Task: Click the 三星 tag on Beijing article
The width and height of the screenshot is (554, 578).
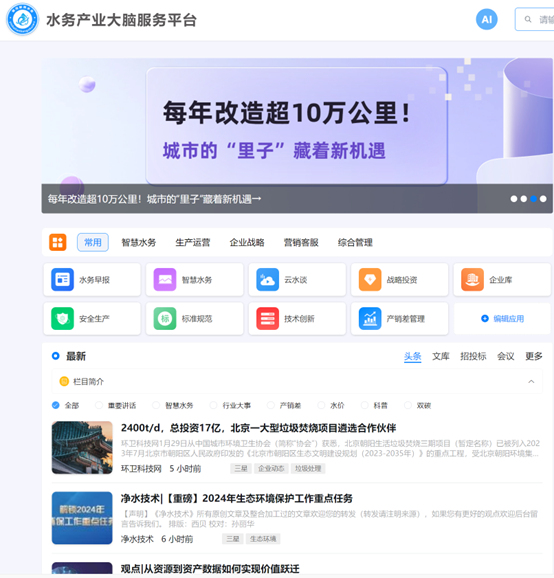Action: pyautogui.click(x=241, y=468)
